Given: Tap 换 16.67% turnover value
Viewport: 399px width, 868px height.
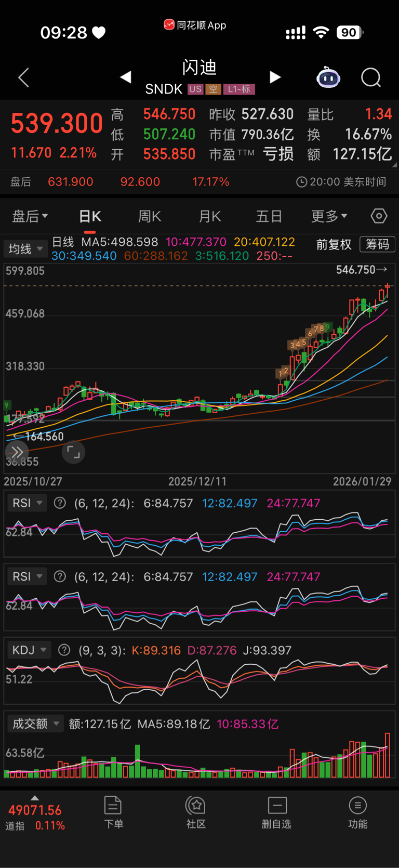Looking at the screenshot, I should point(349,135).
